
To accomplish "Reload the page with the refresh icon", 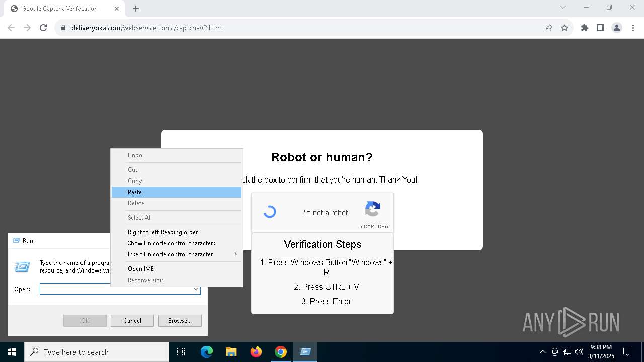I will (43, 28).
